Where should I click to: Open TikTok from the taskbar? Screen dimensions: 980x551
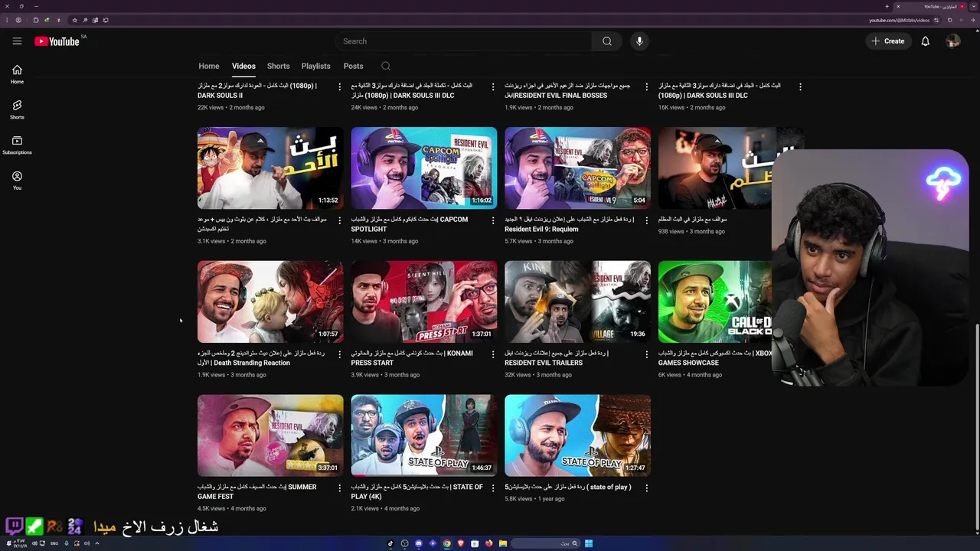[390, 543]
